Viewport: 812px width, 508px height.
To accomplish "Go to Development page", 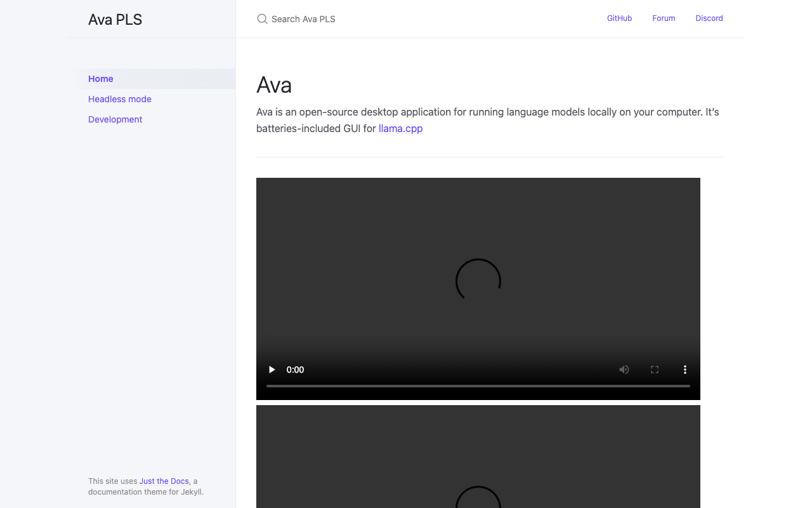I will click(152, 119).
